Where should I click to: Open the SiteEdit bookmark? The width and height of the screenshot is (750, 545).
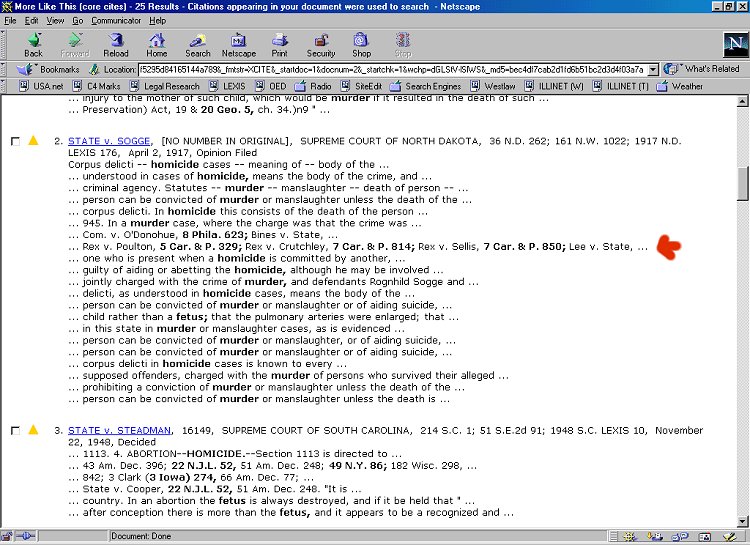coord(361,86)
